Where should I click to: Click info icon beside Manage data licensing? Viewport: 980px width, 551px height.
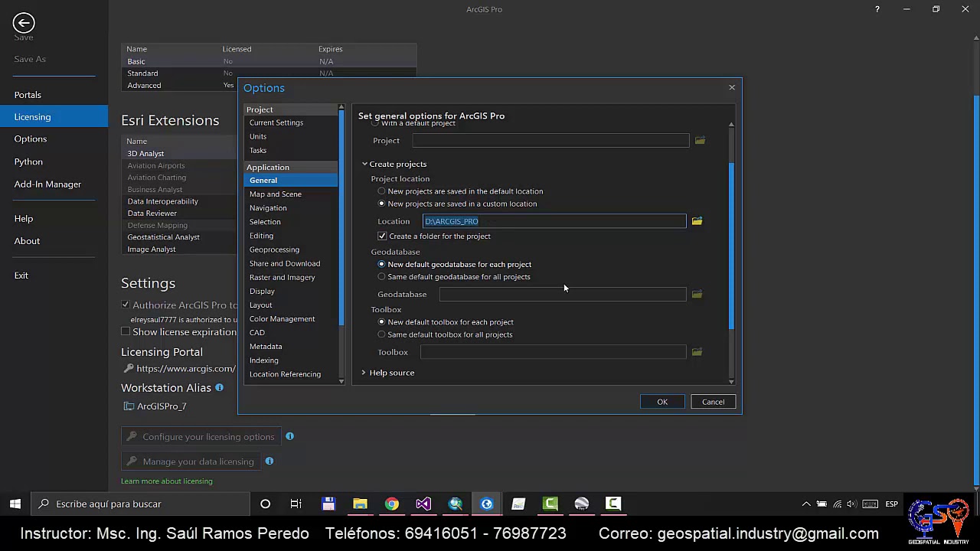(x=269, y=461)
